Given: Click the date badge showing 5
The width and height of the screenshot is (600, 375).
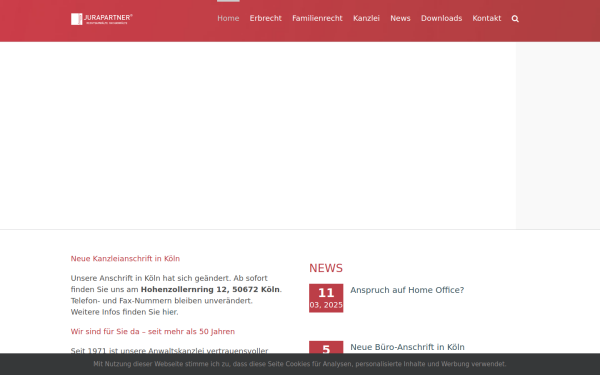Looking at the screenshot, I should click(326, 347).
